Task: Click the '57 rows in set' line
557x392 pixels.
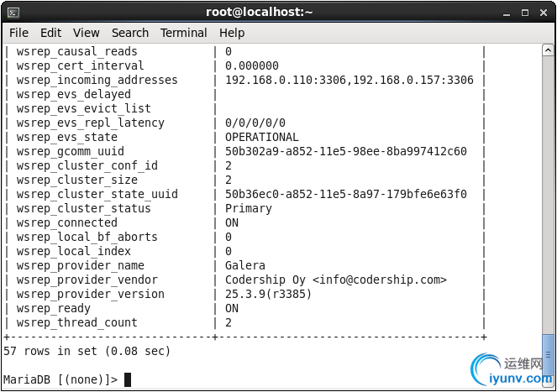Action: coord(87,351)
